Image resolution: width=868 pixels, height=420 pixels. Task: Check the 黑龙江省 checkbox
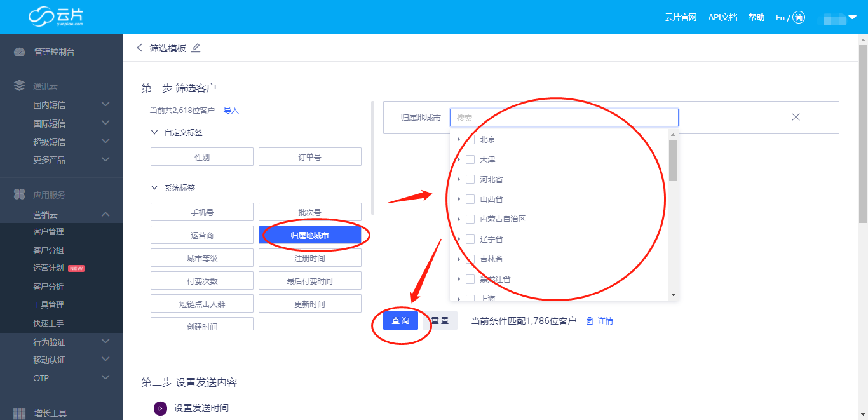point(470,279)
